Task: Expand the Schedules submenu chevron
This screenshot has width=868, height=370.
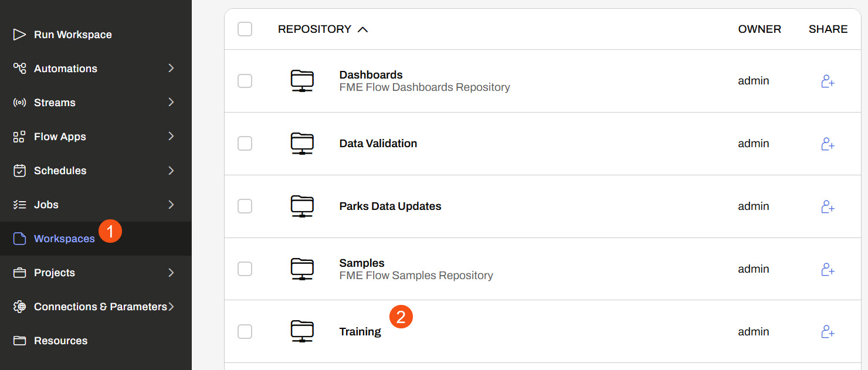Action: tap(171, 171)
